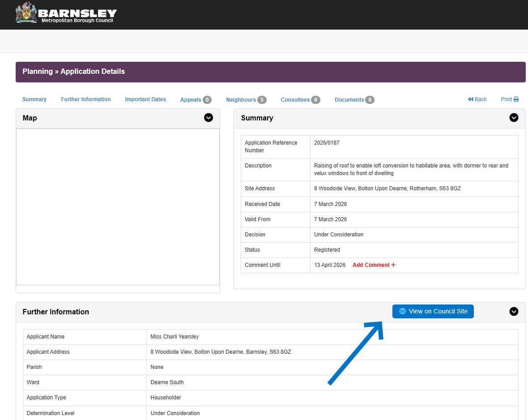Viewport: 528px width, 420px height.
Task: Click the Print printer icon
Action: [x=516, y=99]
